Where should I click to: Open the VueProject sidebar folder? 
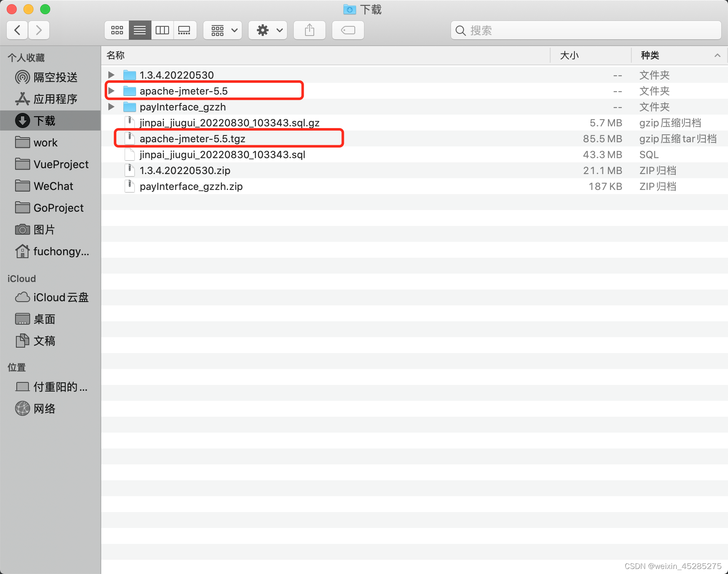pyautogui.click(x=50, y=164)
